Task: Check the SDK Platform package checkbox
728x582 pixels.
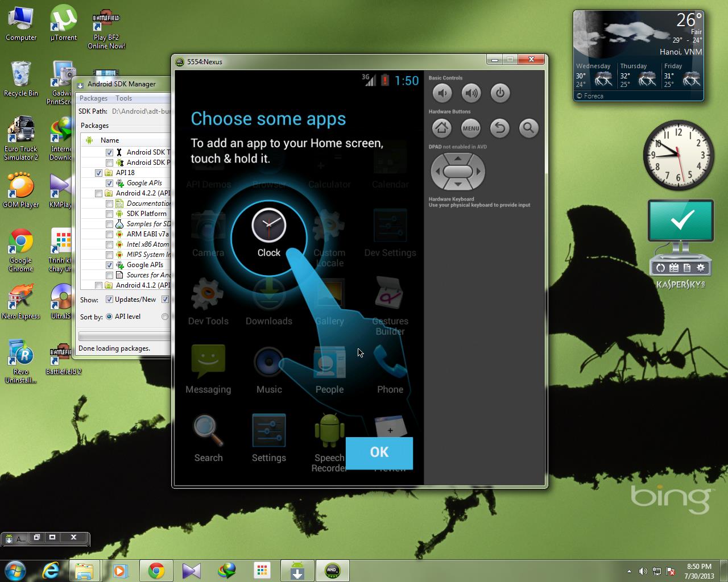Action: point(109,214)
